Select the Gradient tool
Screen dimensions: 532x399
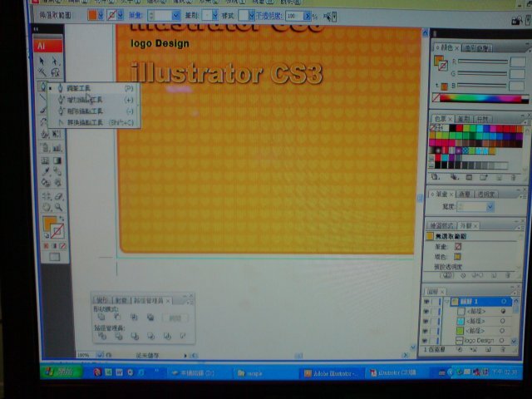pyautogui.click(x=57, y=160)
